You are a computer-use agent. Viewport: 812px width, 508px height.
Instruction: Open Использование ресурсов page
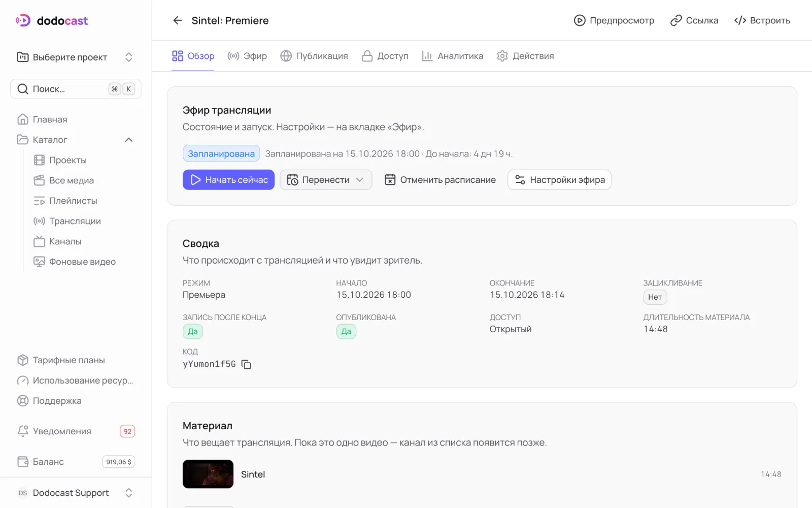tap(76, 380)
